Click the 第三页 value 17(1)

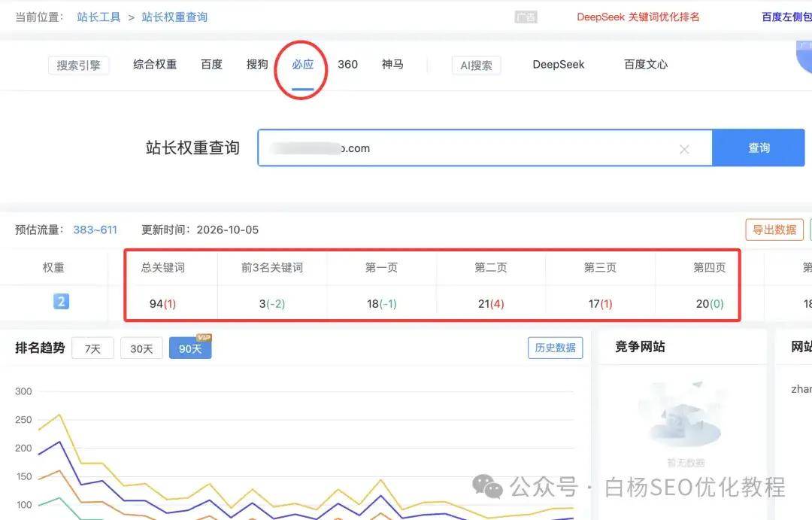(x=600, y=304)
